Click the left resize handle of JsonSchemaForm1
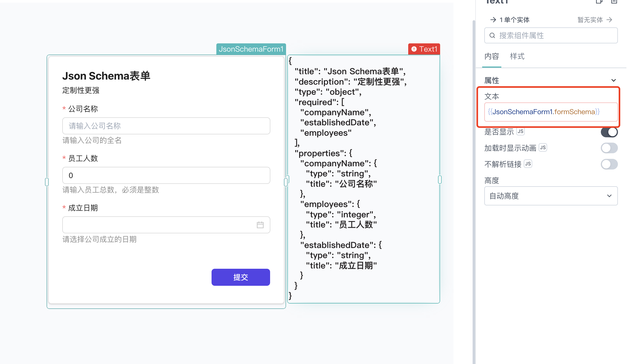The image size is (628, 364). (47, 182)
